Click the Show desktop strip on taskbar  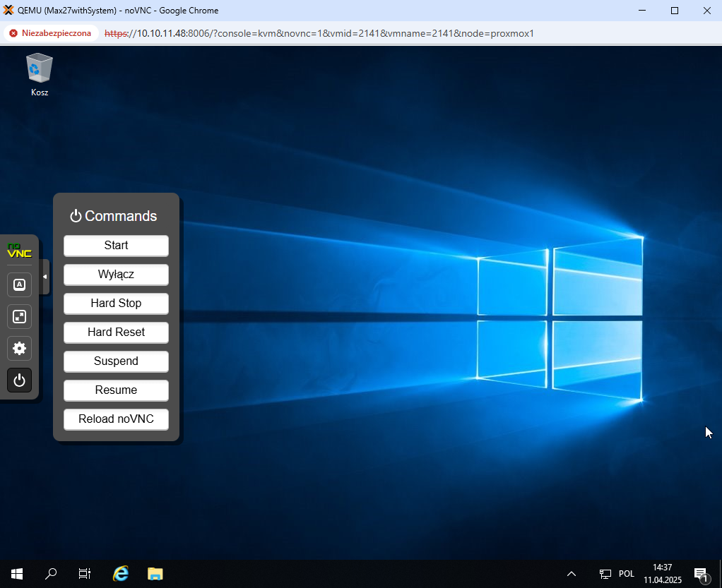[720, 574]
